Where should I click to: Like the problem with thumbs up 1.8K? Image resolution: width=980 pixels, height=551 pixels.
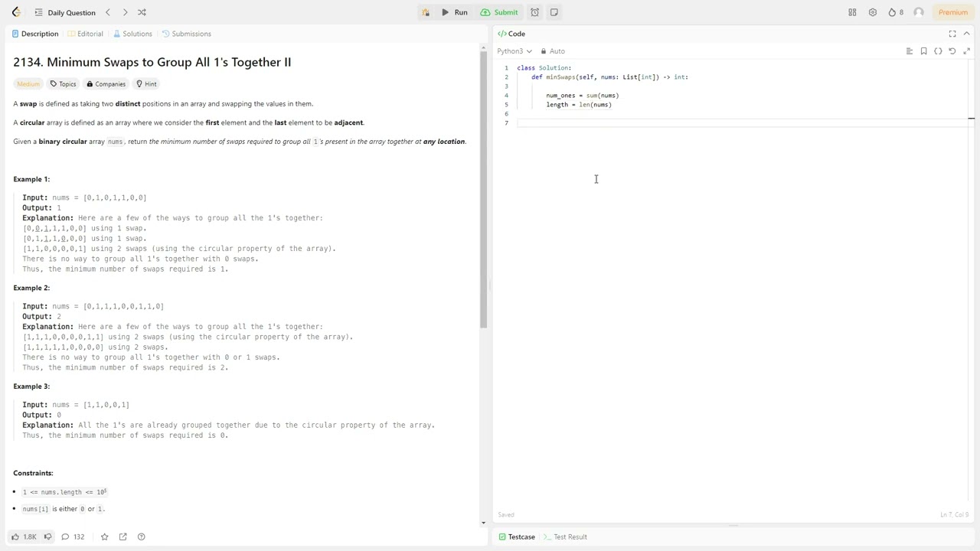tap(24, 536)
